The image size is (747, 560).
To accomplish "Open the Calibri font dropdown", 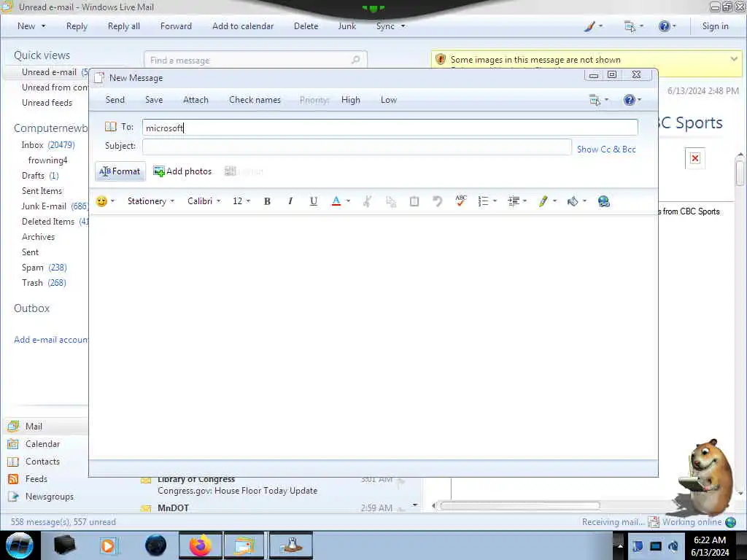I will 204,201.
